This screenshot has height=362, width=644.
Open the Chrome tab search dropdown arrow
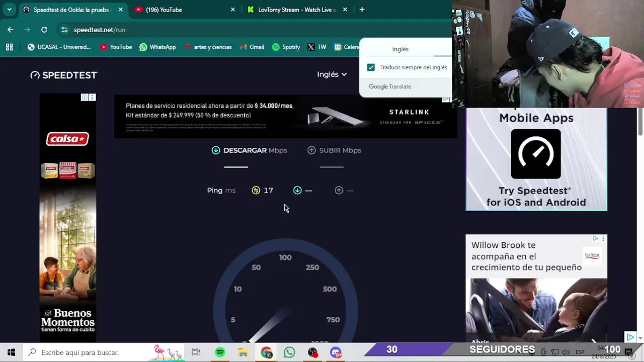[9, 10]
